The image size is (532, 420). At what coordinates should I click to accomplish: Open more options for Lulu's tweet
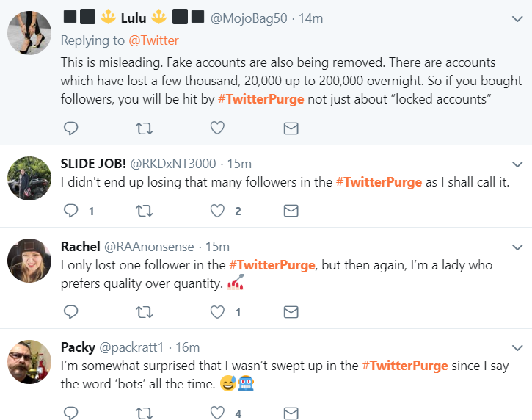517,18
